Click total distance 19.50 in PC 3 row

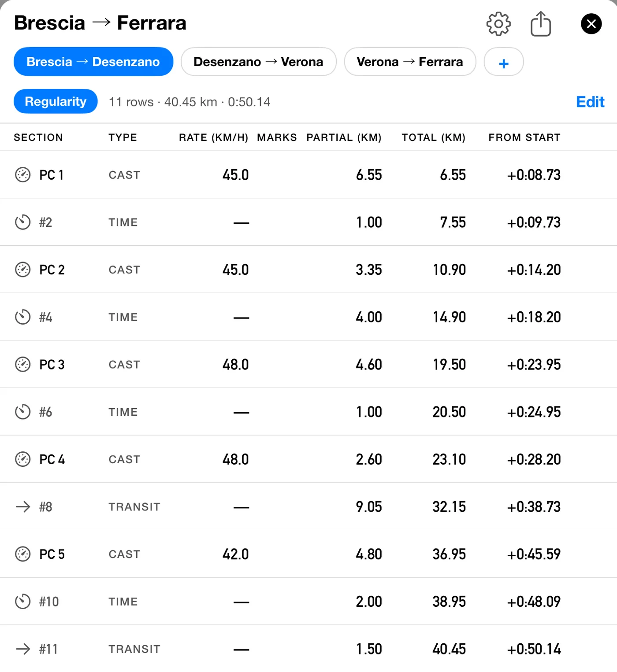(x=450, y=365)
